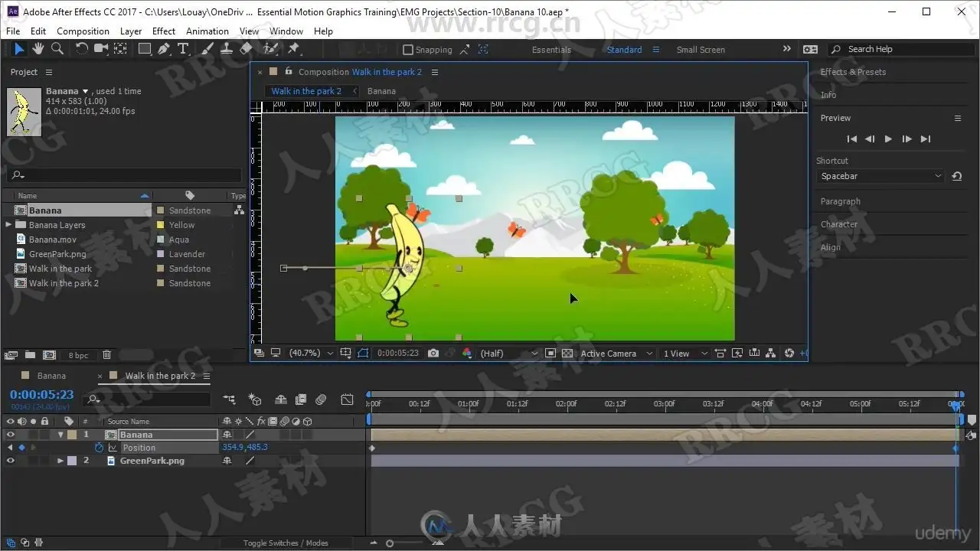Select the Horizontal Type tool
This screenshot has height=551, width=980.
[183, 49]
